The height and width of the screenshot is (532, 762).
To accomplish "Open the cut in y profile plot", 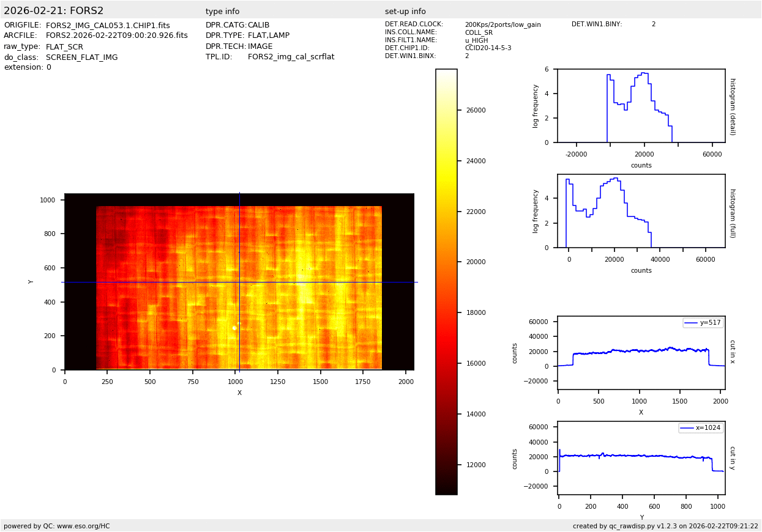I will pyautogui.click(x=641, y=458).
